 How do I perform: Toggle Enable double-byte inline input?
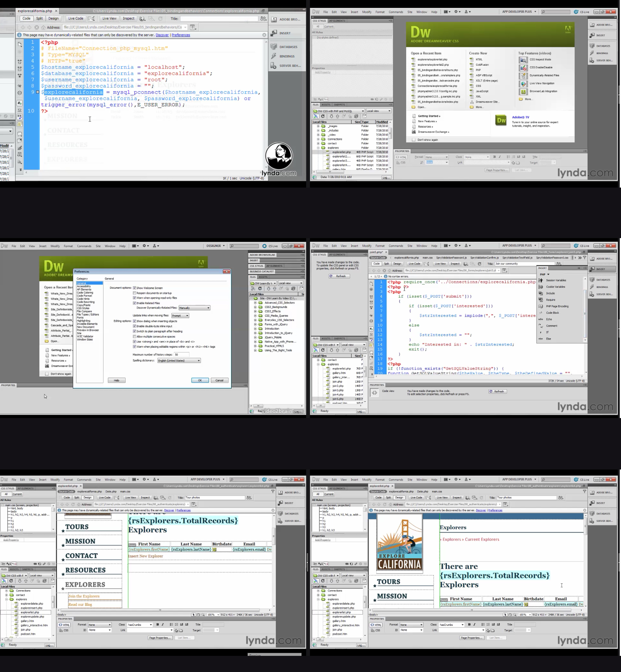pyautogui.click(x=135, y=326)
